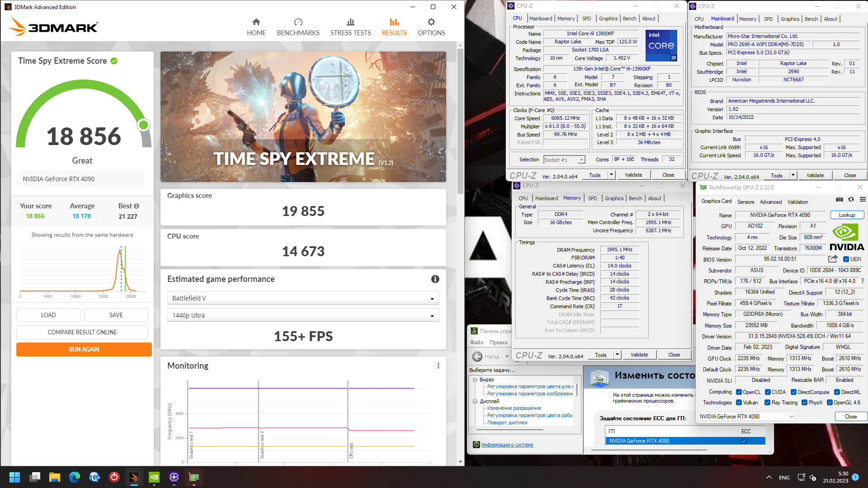Open File Explorer from the taskbar
Screen dimensions: 868x488
coord(55,477)
